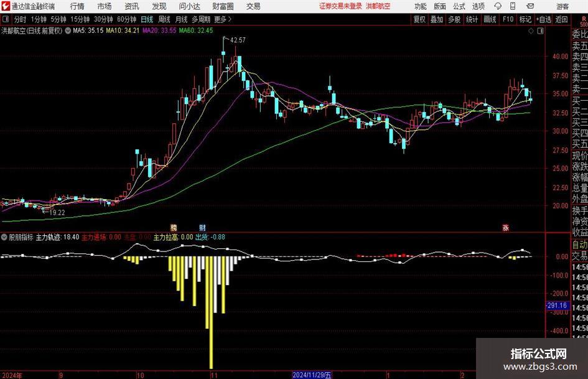The image size is (588, 379).
Task: Open the customer service headset icon
Action: [498, 6]
